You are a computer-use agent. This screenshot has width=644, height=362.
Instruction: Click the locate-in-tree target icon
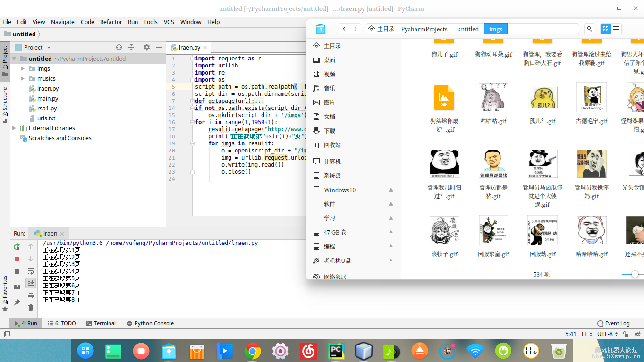click(x=119, y=47)
